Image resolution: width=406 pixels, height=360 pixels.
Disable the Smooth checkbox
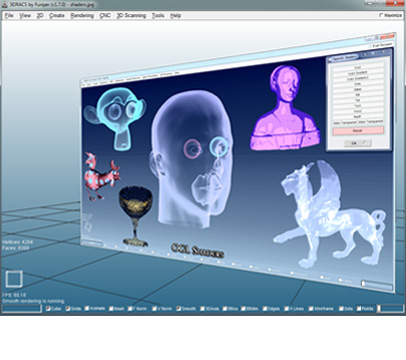pyautogui.click(x=179, y=309)
